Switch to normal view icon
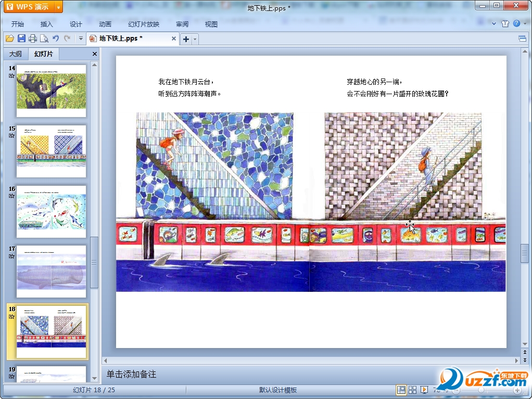 (x=401, y=390)
